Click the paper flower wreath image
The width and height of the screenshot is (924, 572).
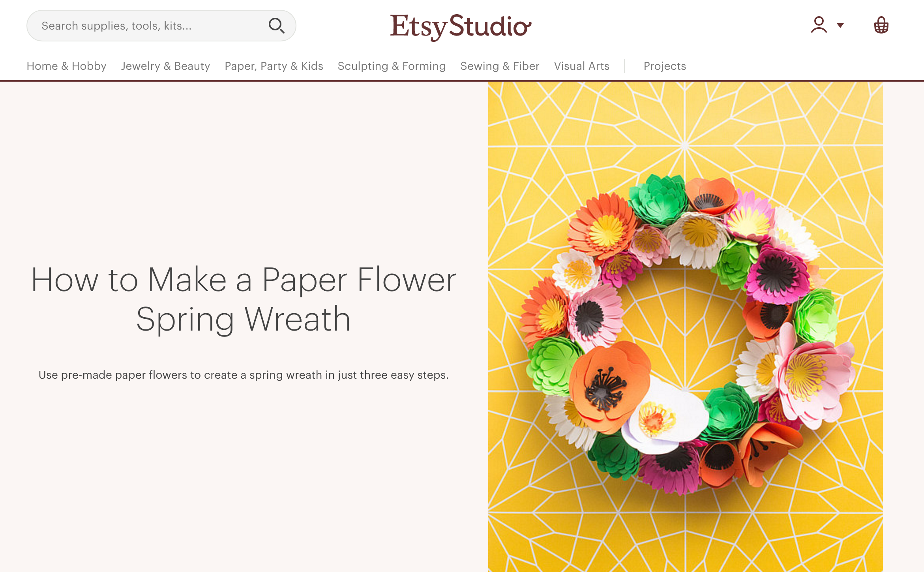pos(685,327)
